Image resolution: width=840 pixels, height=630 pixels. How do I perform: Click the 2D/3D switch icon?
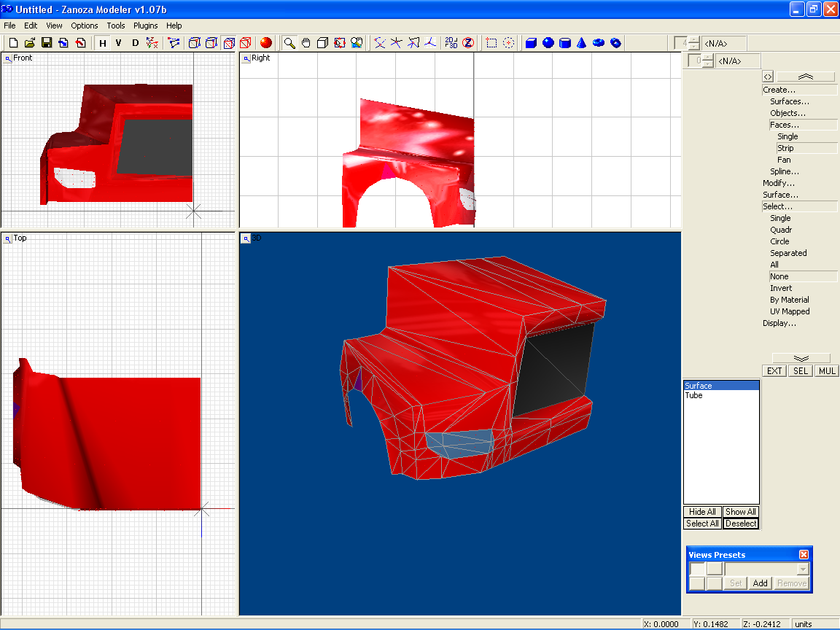click(451, 43)
